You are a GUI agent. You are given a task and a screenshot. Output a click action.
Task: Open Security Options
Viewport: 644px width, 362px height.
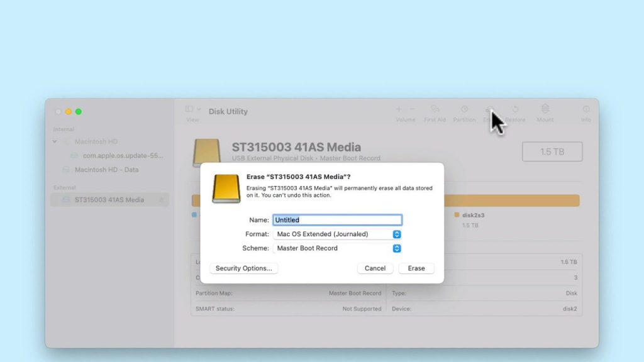pyautogui.click(x=243, y=268)
